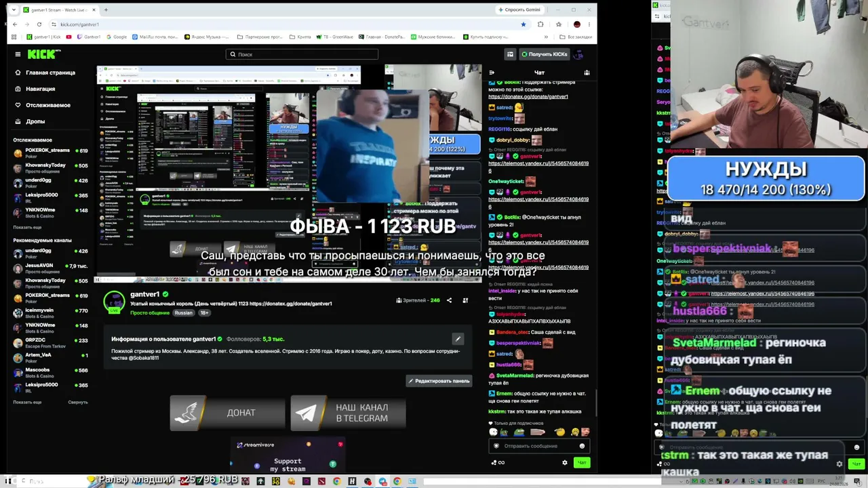Open iceinmyvein in recommended channels
Image resolution: width=868 pixels, height=488 pixels.
point(51,312)
